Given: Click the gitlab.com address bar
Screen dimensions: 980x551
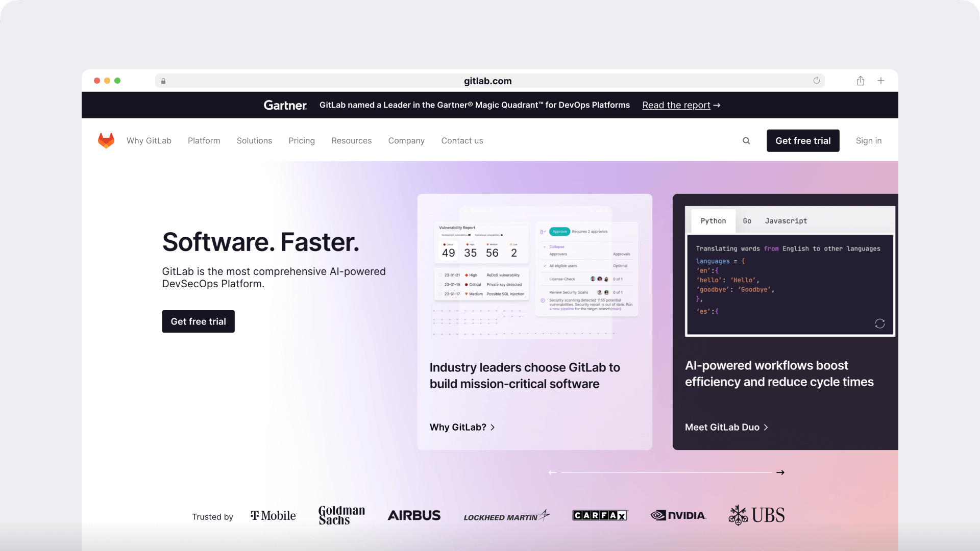Looking at the screenshot, I should click(x=490, y=81).
